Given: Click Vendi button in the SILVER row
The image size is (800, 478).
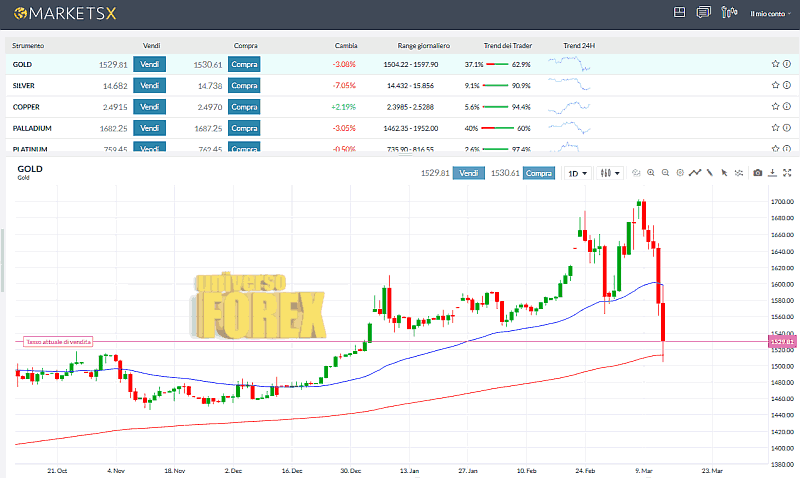Looking at the screenshot, I should (150, 85).
